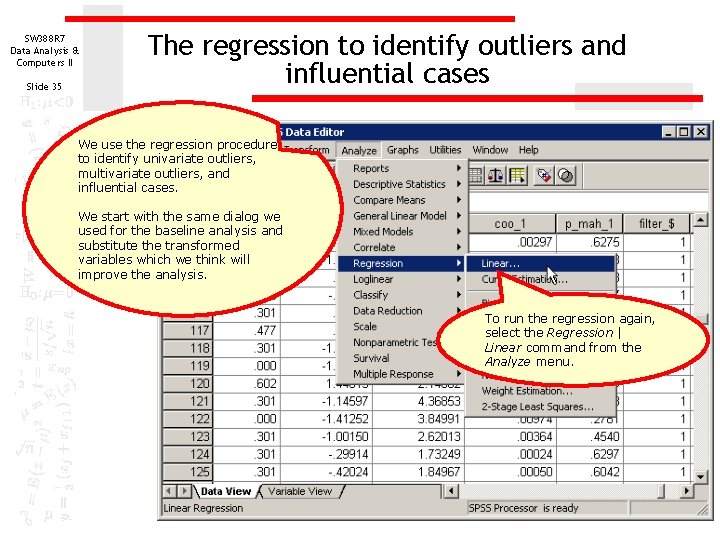Image resolution: width=720 pixels, height=540 pixels.
Task: Select the p_mah_1 column header
Action: 589,224
